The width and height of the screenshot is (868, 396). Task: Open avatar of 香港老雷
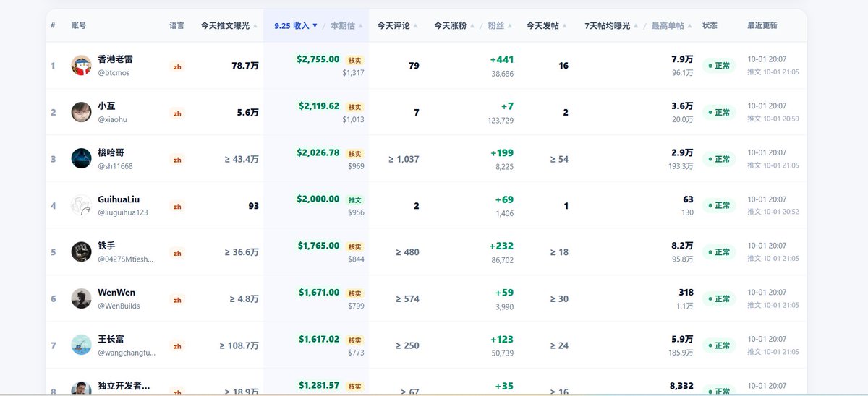(81, 66)
